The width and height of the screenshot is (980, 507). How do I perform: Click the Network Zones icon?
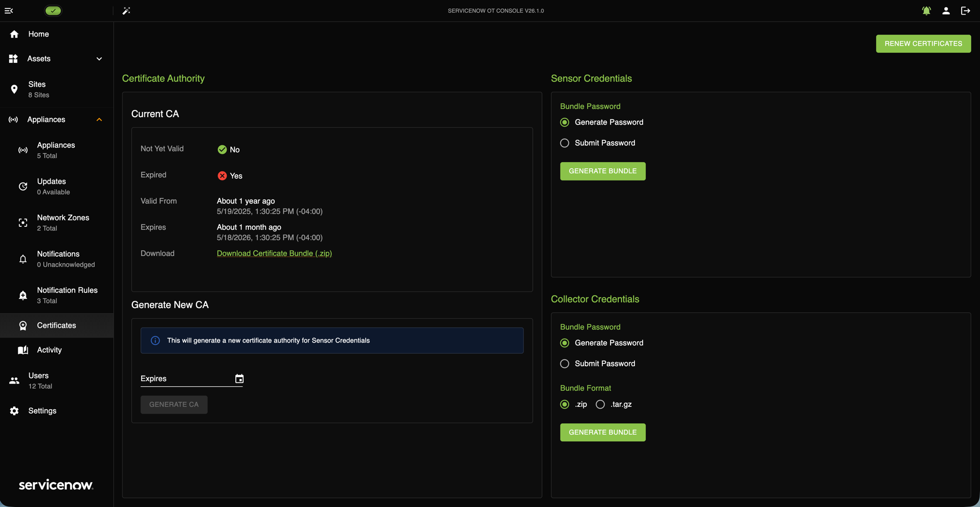click(23, 223)
